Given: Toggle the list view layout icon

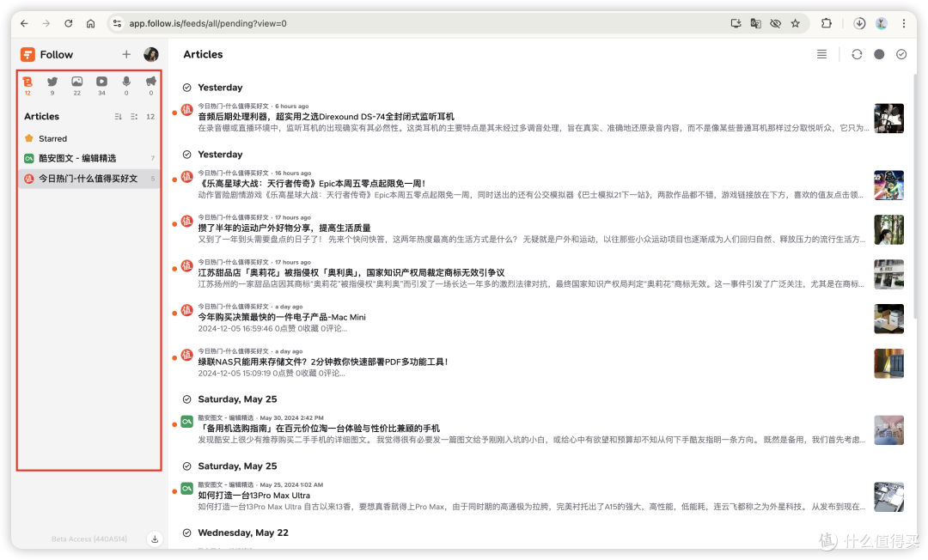Looking at the screenshot, I should [821, 53].
